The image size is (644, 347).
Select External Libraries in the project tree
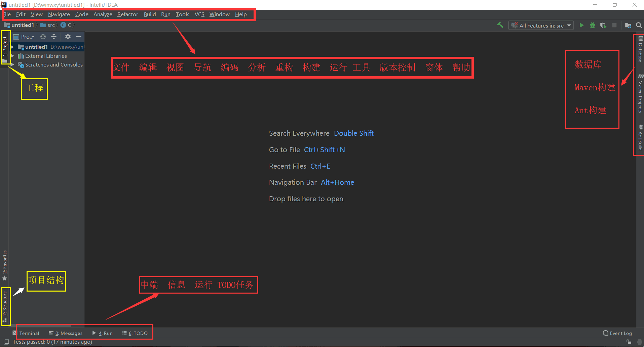[x=46, y=56]
